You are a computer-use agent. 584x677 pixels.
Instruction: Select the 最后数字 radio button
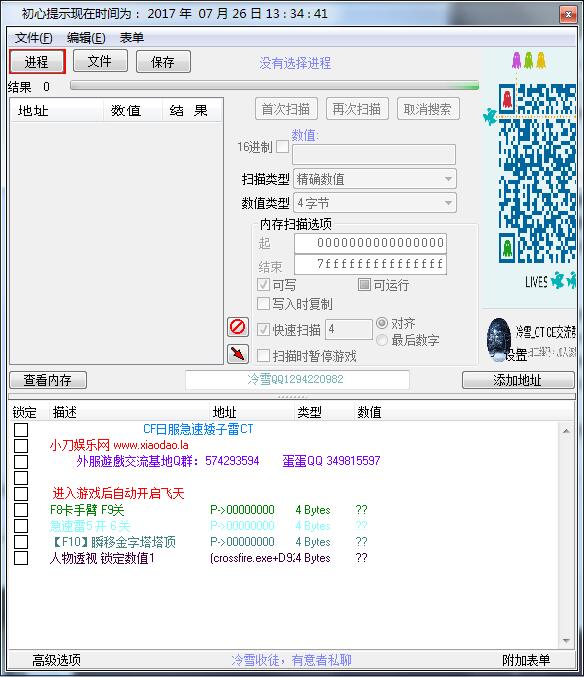[x=382, y=340]
